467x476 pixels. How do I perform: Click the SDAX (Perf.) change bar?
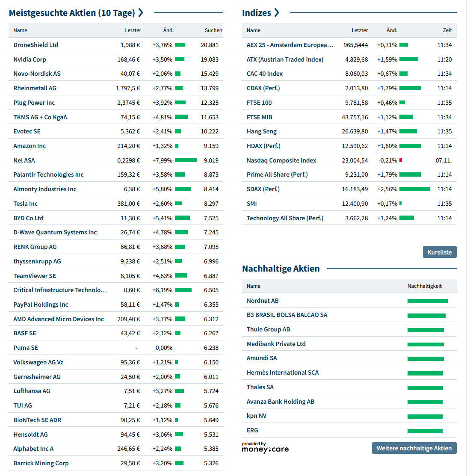tap(414, 189)
